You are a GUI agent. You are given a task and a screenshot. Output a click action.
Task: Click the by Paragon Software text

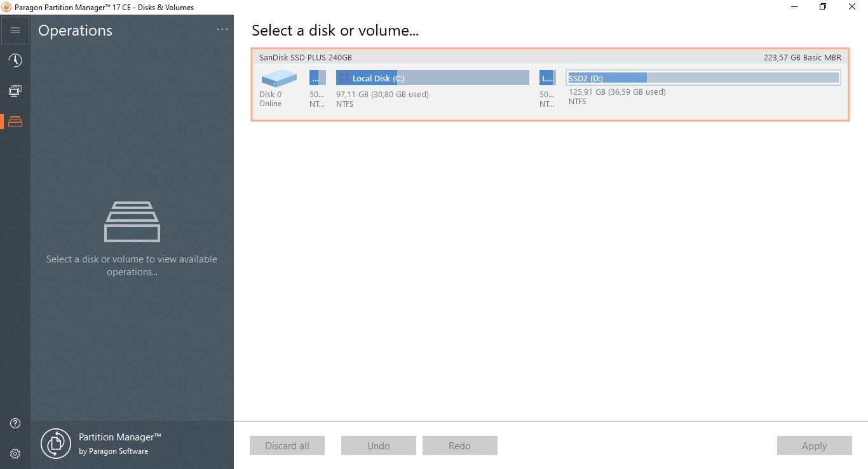(114, 451)
